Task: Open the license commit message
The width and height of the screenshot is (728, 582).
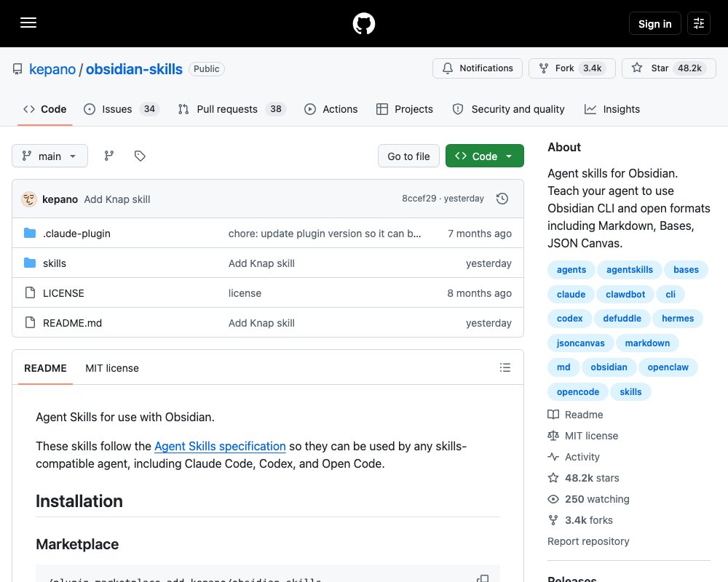Action: (x=245, y=293)
